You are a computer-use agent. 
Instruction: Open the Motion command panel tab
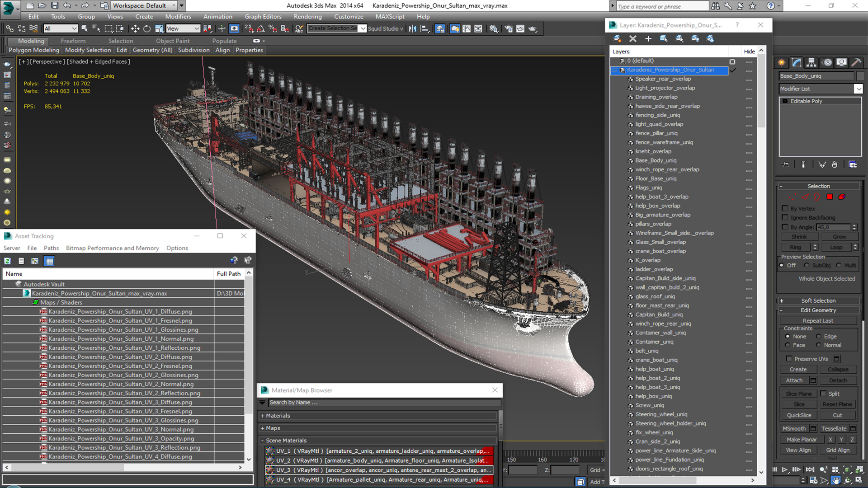(x=827, y=62)
